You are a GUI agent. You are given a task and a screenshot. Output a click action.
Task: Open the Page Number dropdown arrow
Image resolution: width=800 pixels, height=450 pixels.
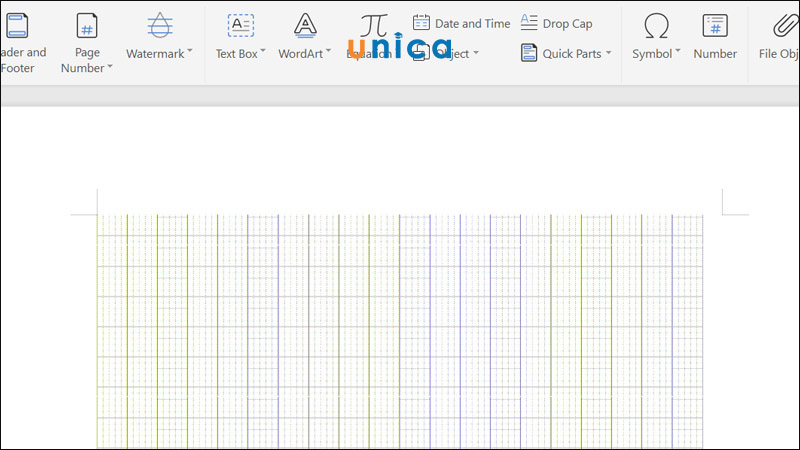[110, 66]
